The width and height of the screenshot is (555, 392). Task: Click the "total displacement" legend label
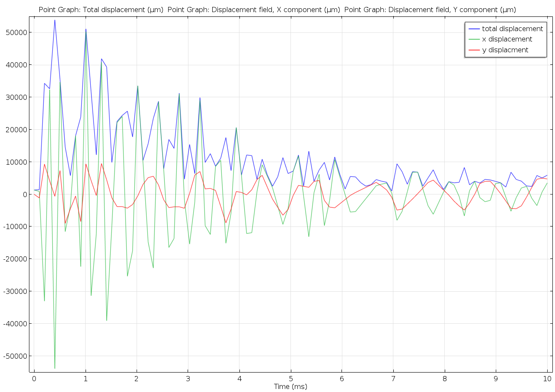point(512,29)
